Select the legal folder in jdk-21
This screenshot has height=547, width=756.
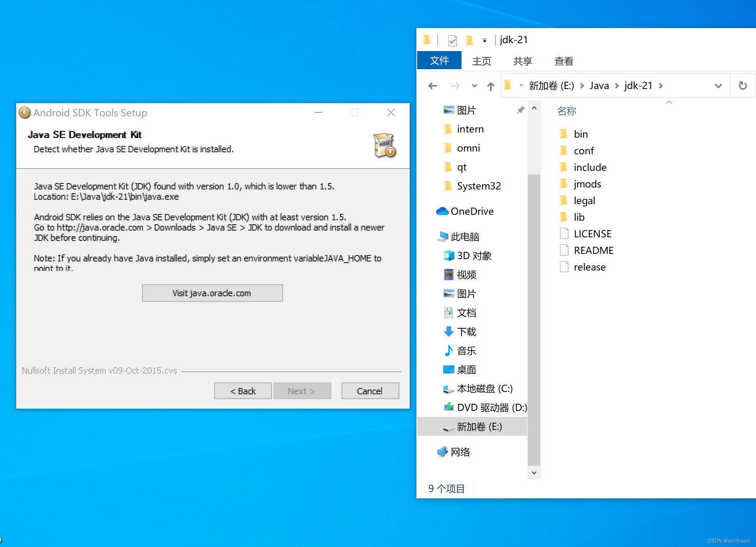(x=585, y=201)
